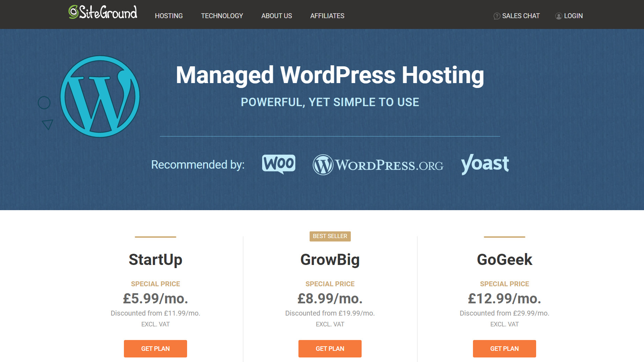This screenshot has width=644, height=362.
Task: Open the SALES CHAT link
Action: [521, 16]
